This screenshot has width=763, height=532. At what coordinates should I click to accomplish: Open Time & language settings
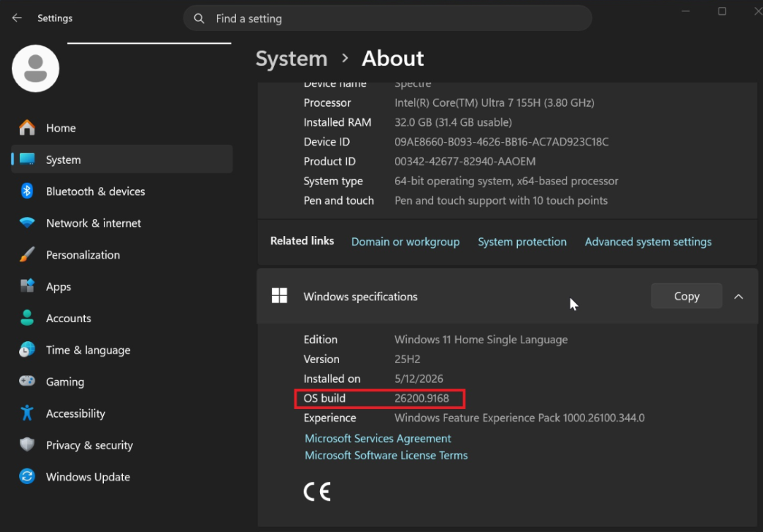click(x=122, y=350)
